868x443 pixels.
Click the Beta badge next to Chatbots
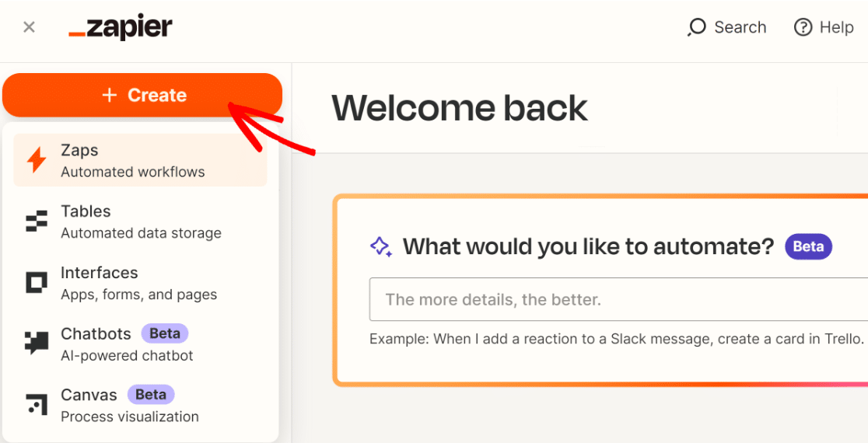[x=164, y=333]
